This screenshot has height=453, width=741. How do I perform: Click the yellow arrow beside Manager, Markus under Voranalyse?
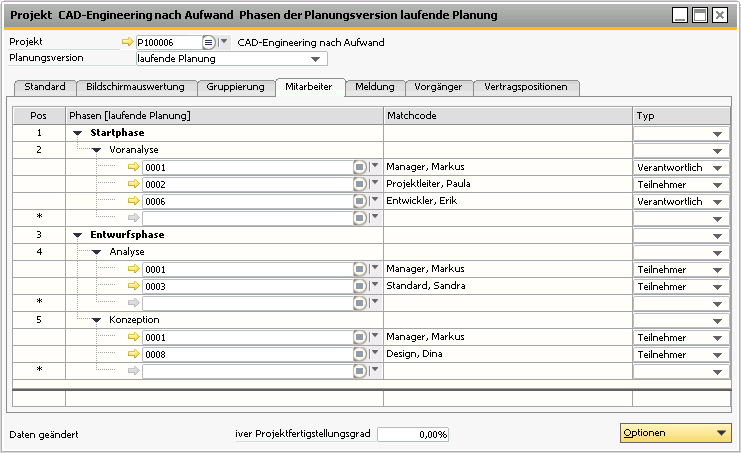pyautogui.click(x=133, y=167)
